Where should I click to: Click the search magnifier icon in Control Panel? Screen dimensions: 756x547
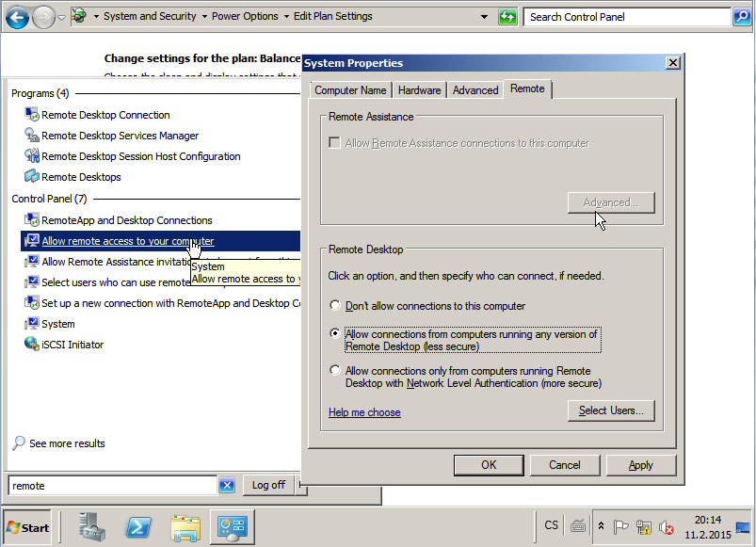point(742,16)
